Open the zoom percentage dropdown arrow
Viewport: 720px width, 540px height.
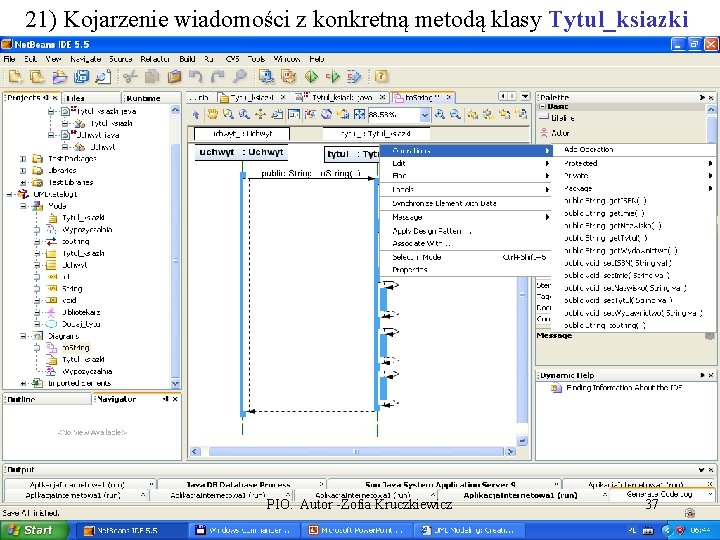[x=425, y=114]
